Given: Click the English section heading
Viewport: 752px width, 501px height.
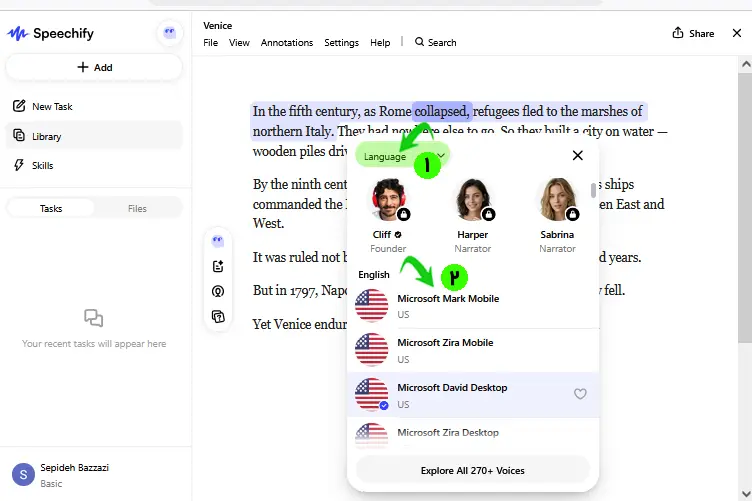Looking at the screenshot, I should (x=374, y=275).
